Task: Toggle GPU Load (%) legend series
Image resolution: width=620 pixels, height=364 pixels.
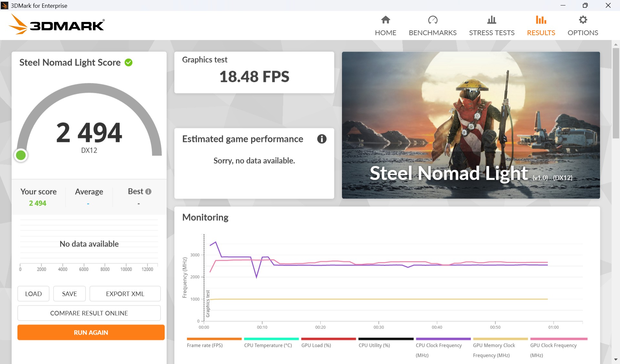Action: 316,345
